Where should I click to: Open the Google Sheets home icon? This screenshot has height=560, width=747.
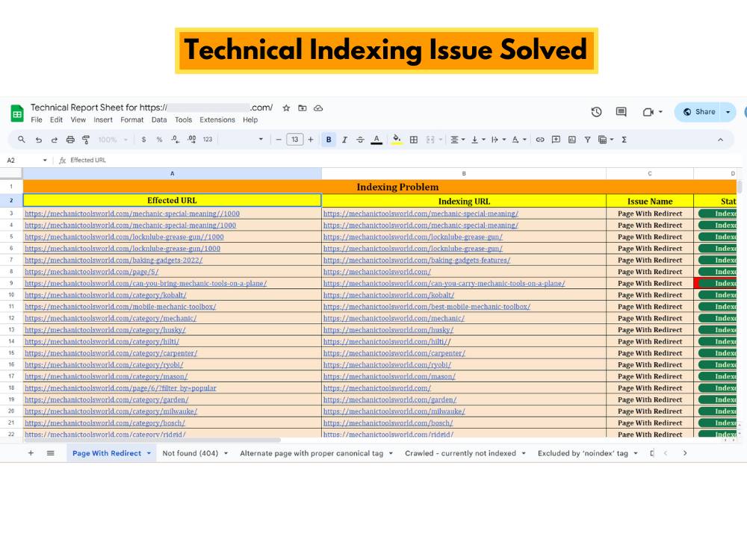17,113
